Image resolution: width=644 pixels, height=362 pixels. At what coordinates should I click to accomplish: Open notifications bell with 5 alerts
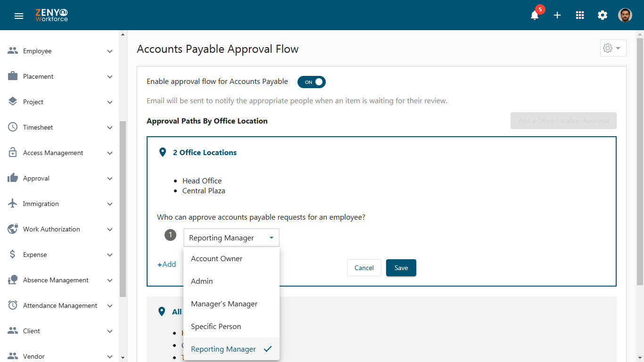click(535, 15)
